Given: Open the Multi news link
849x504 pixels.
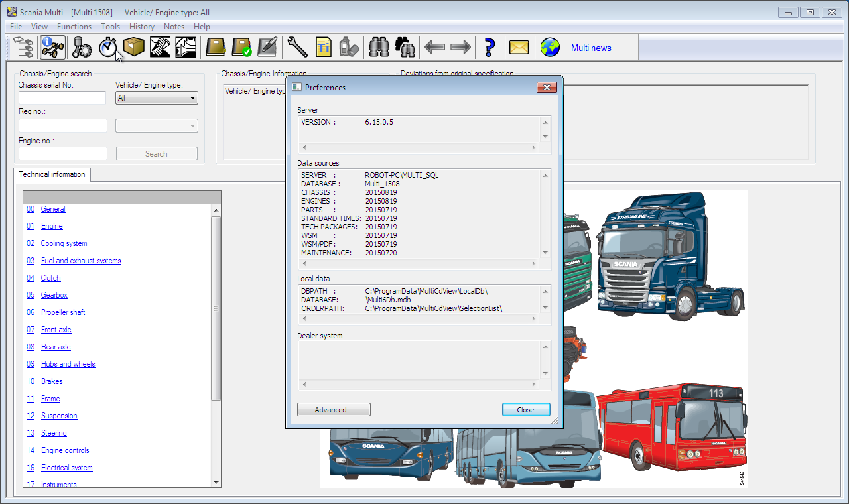Looking at the screenshot, I should [x=591, y=48].
